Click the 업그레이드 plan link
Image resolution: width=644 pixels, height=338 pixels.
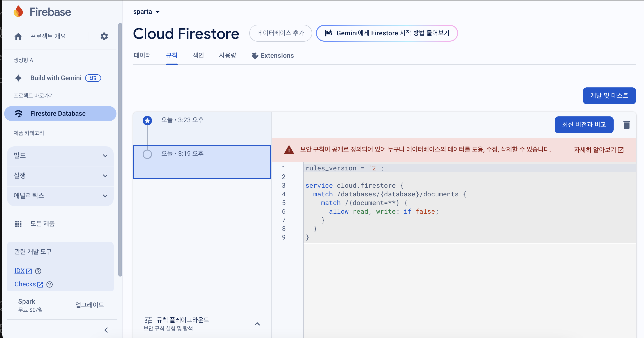pos(90,305)
